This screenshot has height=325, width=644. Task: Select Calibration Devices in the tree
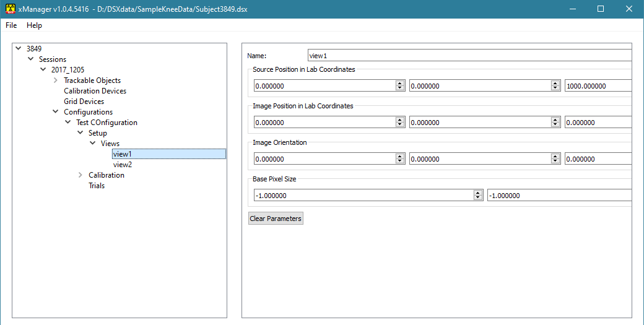click(x=95, y=90)
